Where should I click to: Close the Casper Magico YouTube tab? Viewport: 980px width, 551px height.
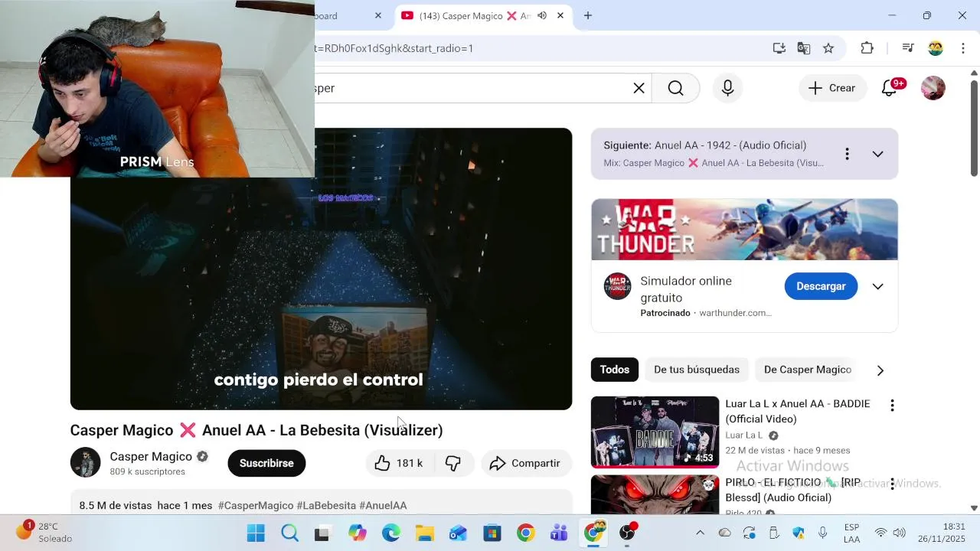560,15
